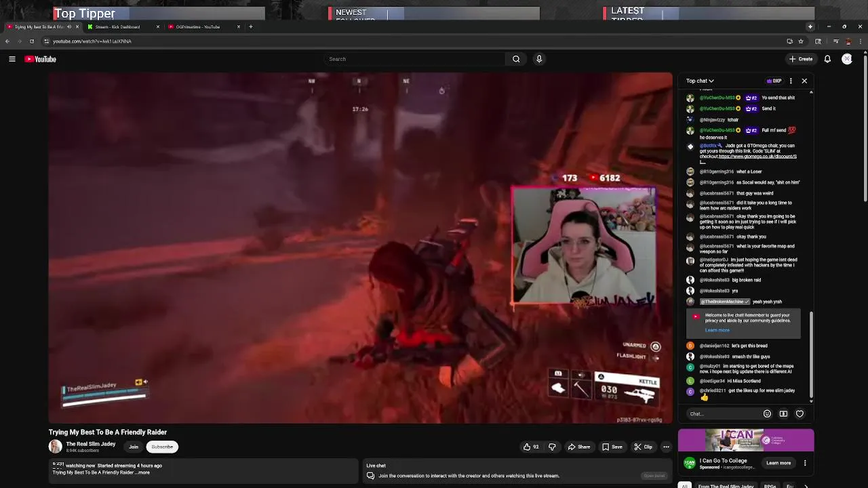Select the All filter chip

point(685,486)
